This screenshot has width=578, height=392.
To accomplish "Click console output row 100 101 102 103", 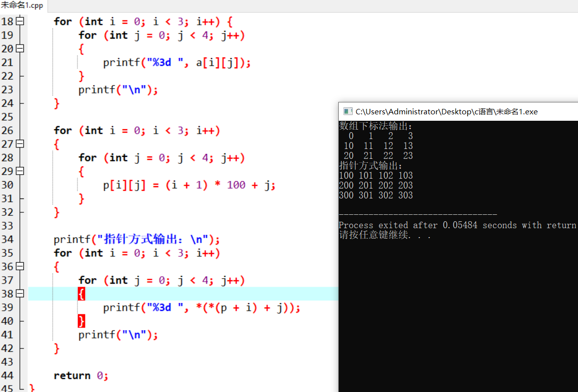I will [x=376, y=175].
